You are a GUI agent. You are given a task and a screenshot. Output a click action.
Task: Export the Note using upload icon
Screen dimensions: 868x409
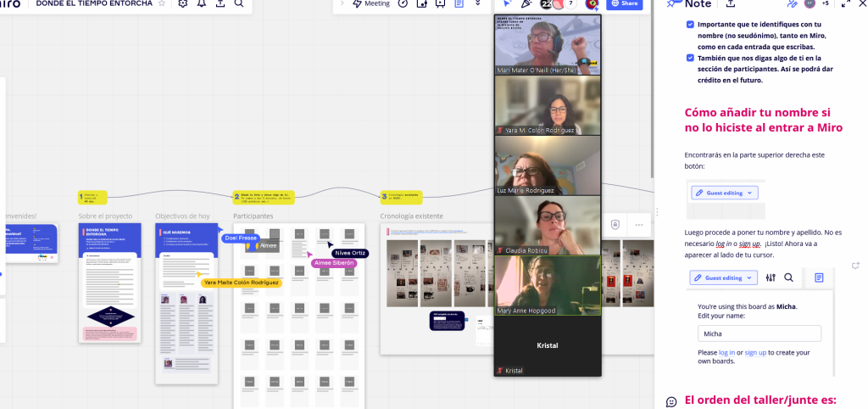coord(730,3)
